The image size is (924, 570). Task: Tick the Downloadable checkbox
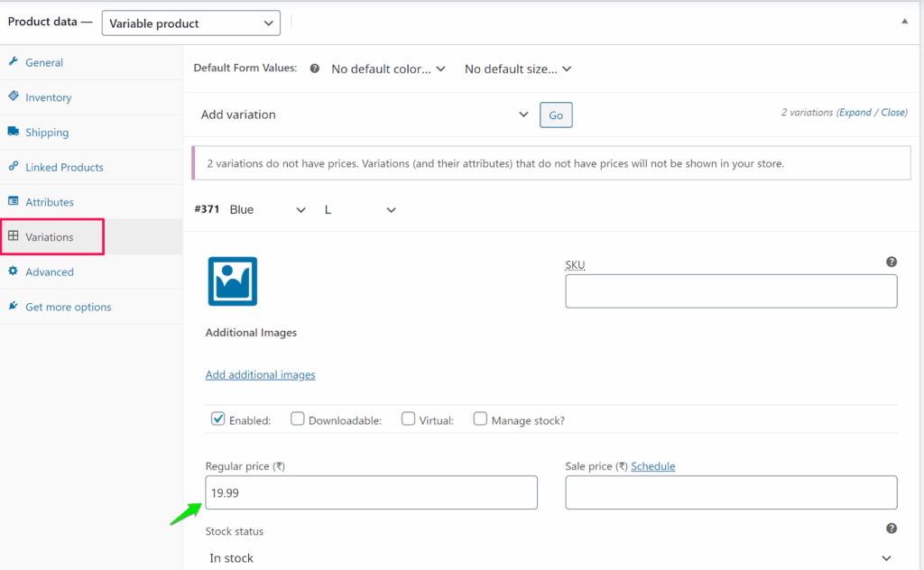tap(297, 418)
